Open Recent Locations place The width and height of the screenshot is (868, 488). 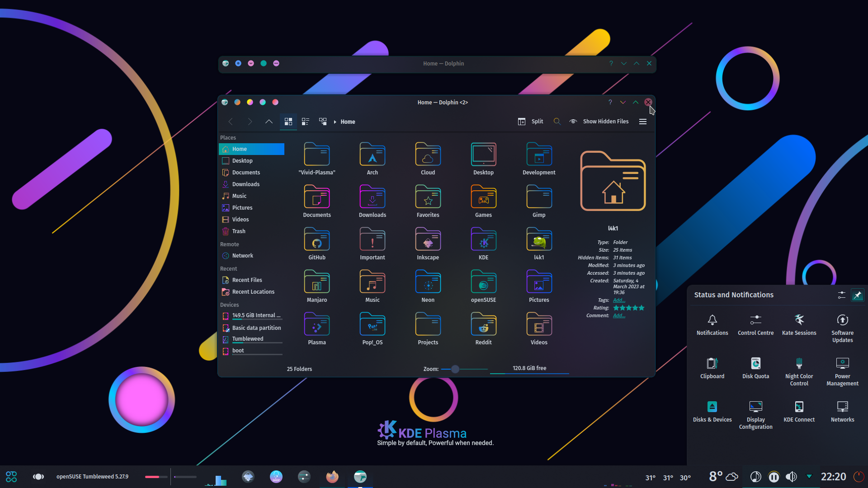pos(252,292)
